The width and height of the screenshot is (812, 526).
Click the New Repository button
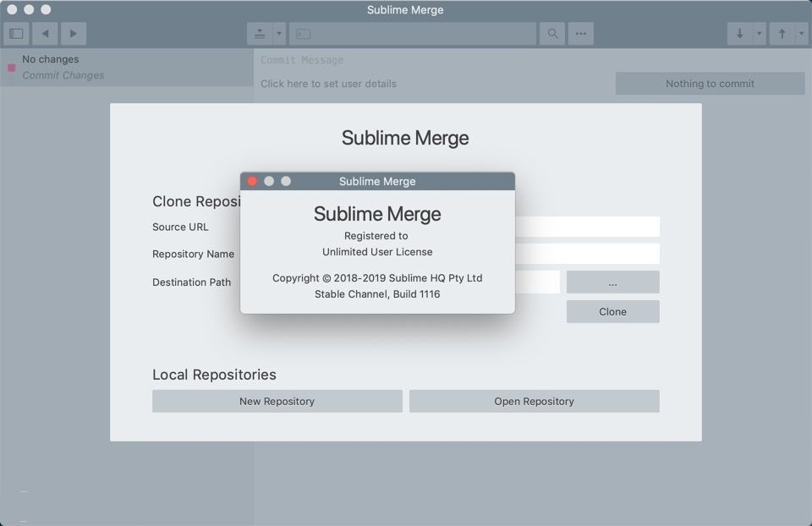pyautogui.click(x=277, y=401)
